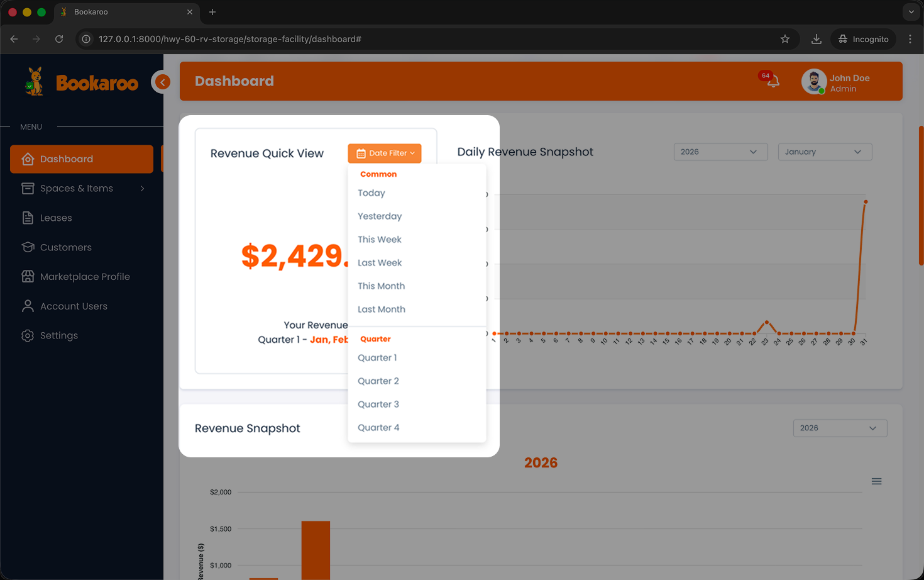
Task: Click the Date Filter button
Action: tap(385, 153)
